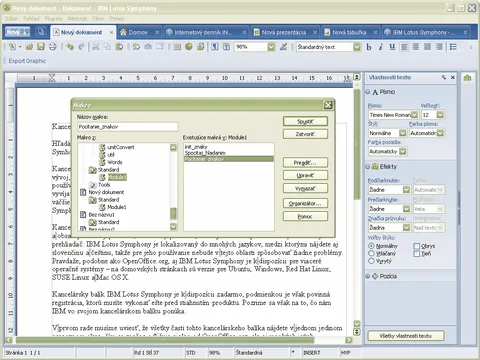Image resolution: width=480 pixels, height=360 pixels.
Task: Select Spocitaj_Nadanim in macro list
Action: [x=205, y=153]
